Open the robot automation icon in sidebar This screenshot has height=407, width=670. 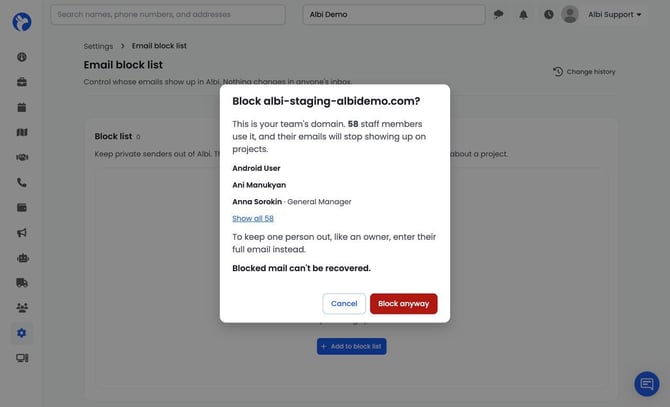click(22, 258)
